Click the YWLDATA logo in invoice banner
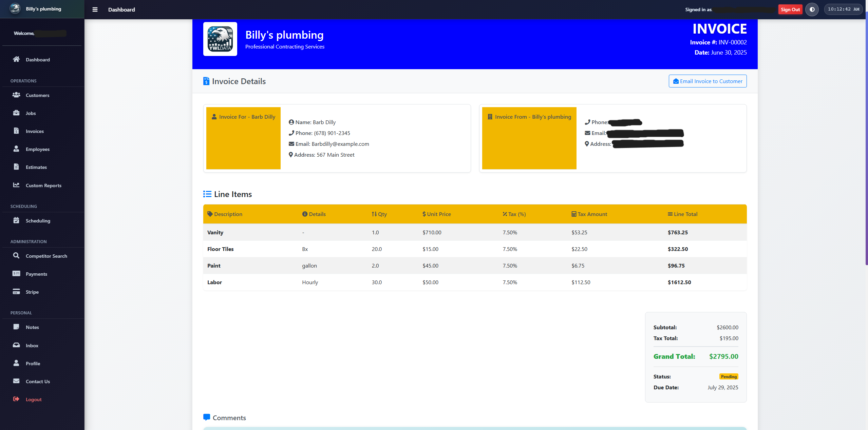This screenshot has height=430, width=868. [x=220, y=39]
